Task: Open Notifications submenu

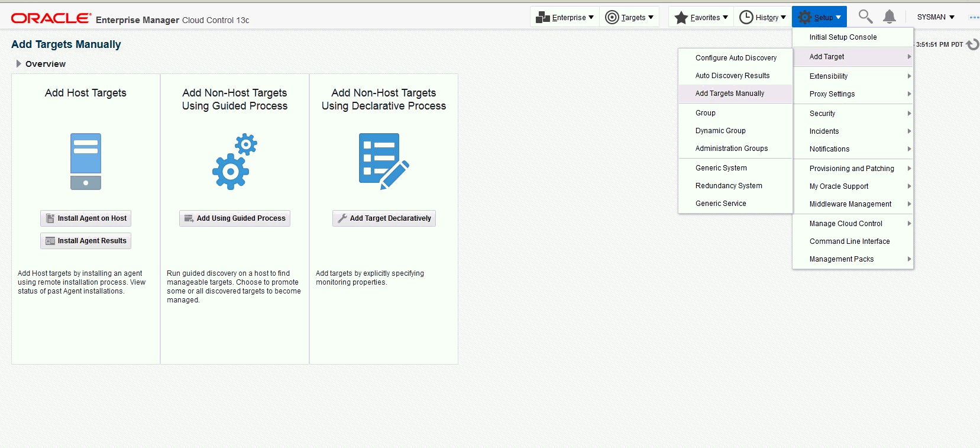Action: pos(853,149)
